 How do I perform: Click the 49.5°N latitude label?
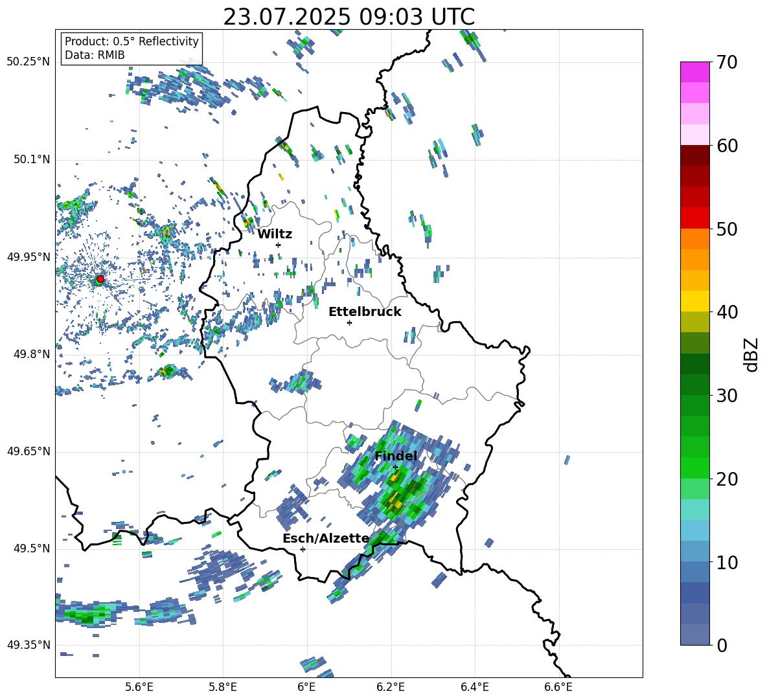point(31,548)
